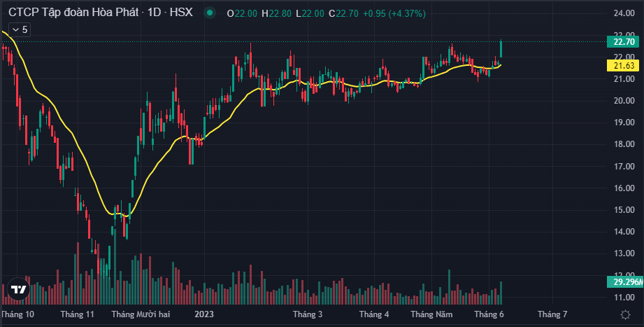Click the 2023 year marker

pos(204,314)
